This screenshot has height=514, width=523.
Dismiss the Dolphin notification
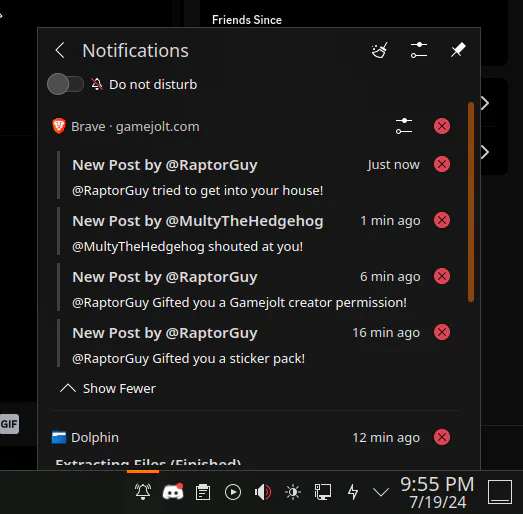[442, 437]
